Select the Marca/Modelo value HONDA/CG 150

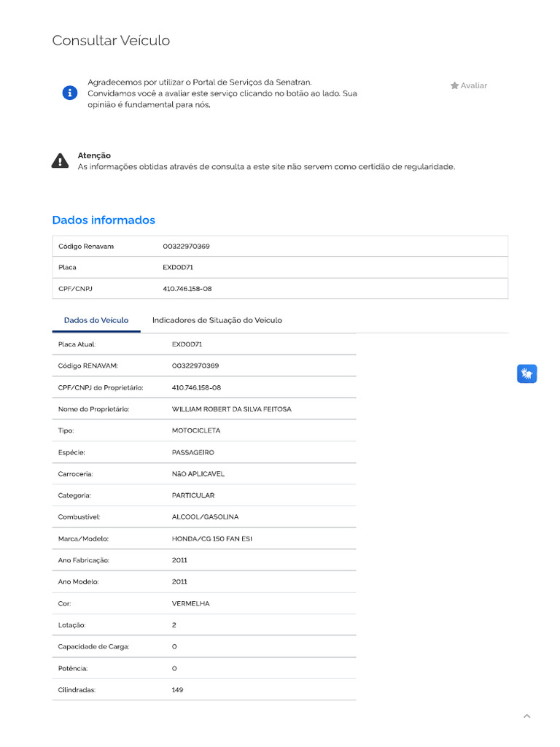pyautogui.click(x=212, y=538)
